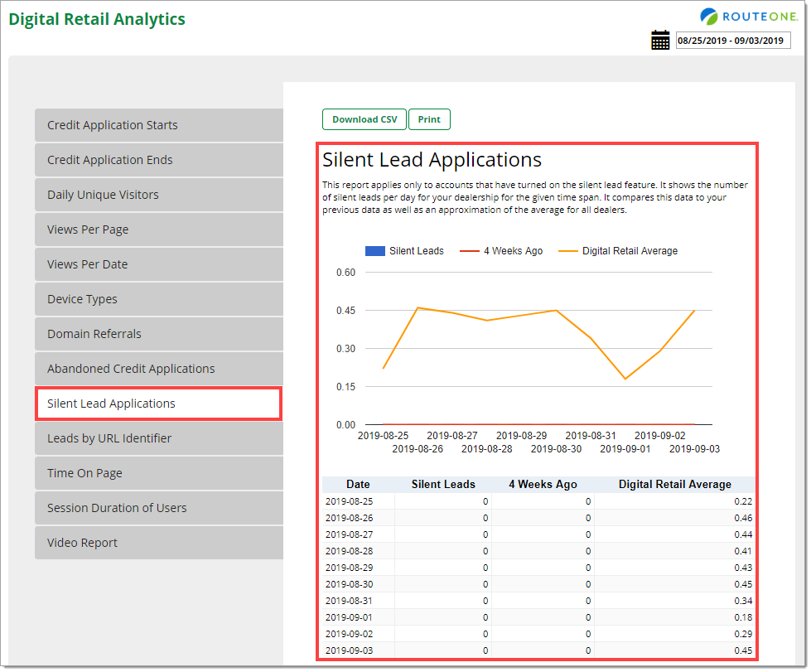Image resolution: width=811 pixels, height=672 pixels.
Task: Select Abandoned Credit Applications
Action: point(158,369)
